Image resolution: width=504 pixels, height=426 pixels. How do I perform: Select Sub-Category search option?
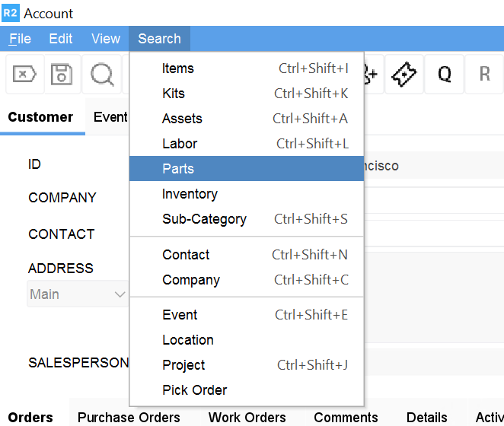[x=204, y=219]
